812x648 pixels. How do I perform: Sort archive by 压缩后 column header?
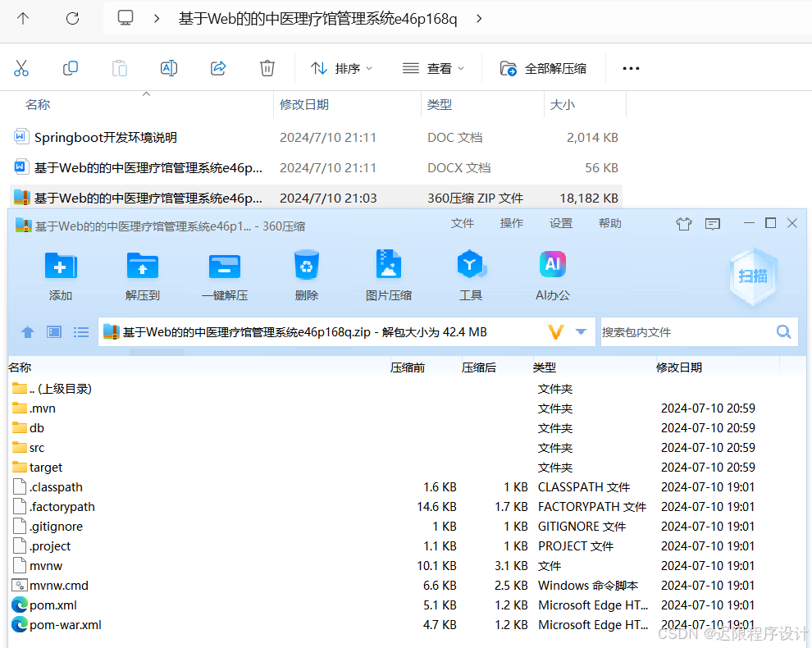479,367
